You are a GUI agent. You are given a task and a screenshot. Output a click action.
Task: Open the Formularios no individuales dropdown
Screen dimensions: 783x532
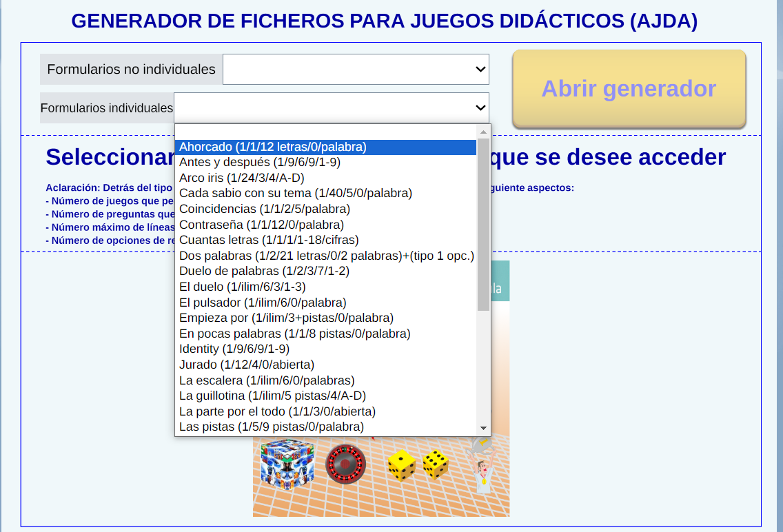click(356, 70)
